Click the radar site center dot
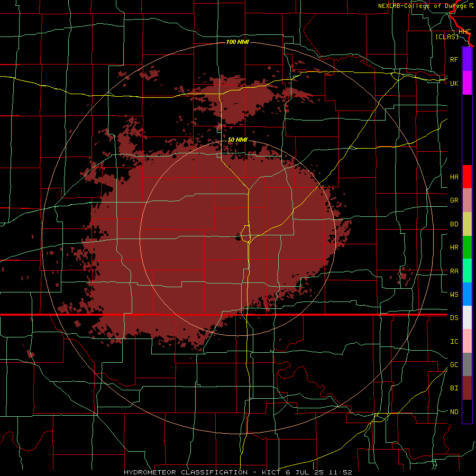The width and height of the screenshot is (476, 476). pyautogui.click(x=238, y=239)
